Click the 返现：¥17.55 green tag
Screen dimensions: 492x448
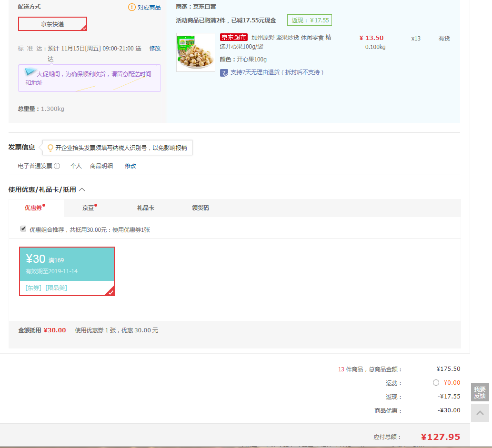[310, 20]
